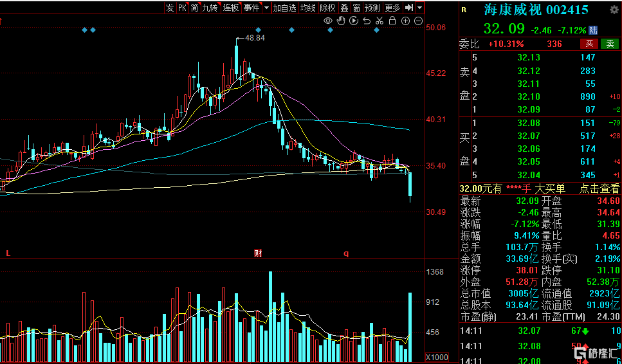Select buy level 4 price 32.05

point(529,162)
